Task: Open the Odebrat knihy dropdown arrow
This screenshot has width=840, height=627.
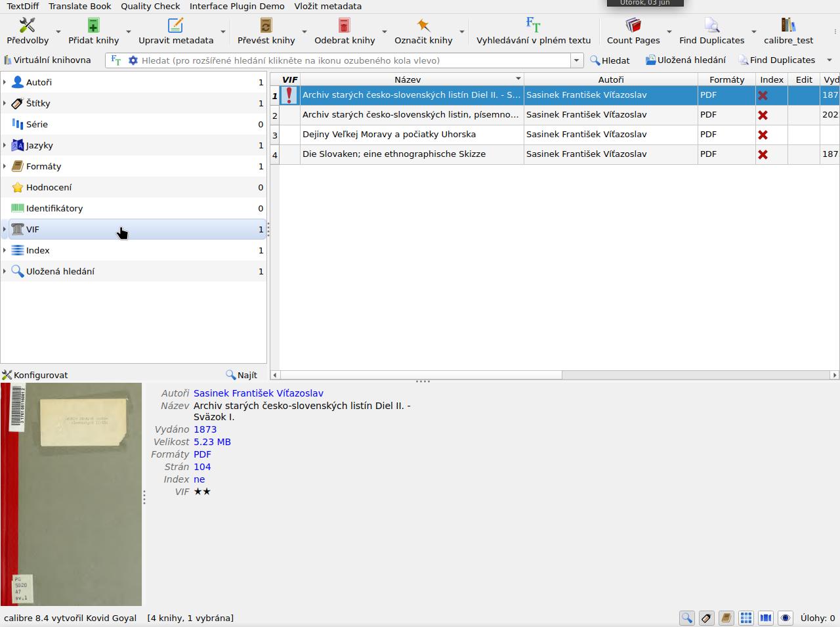Action: [385, 32]
